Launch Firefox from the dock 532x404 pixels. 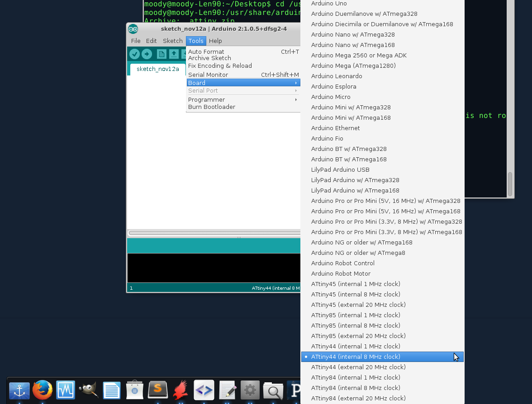[x=43, y=390]
